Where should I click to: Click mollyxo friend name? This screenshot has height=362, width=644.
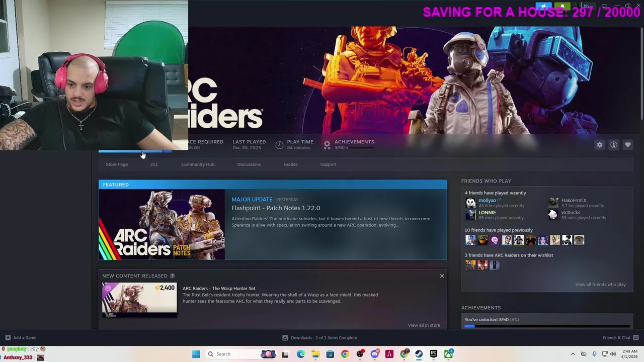[487, 201]
